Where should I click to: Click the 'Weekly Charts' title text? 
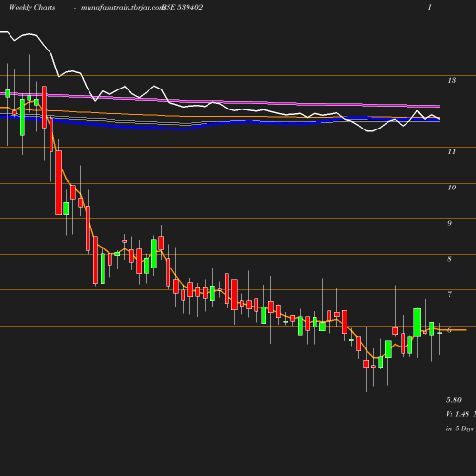tap(32, 7)
